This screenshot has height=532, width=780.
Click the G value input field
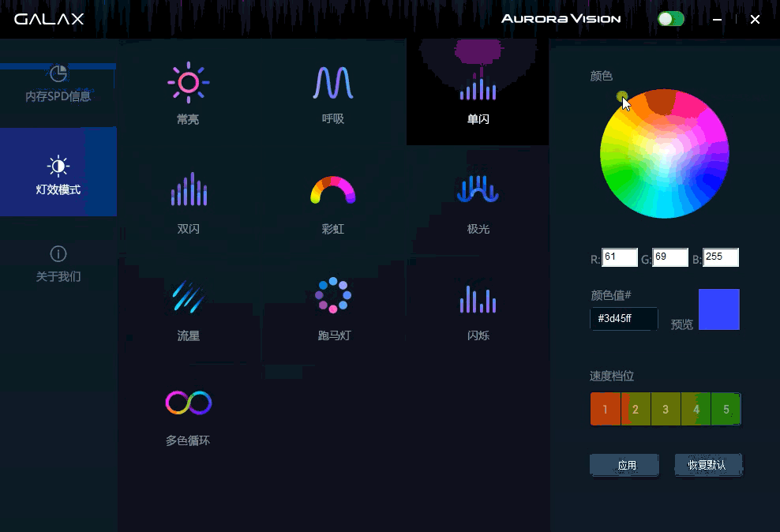tap(670, 257)
